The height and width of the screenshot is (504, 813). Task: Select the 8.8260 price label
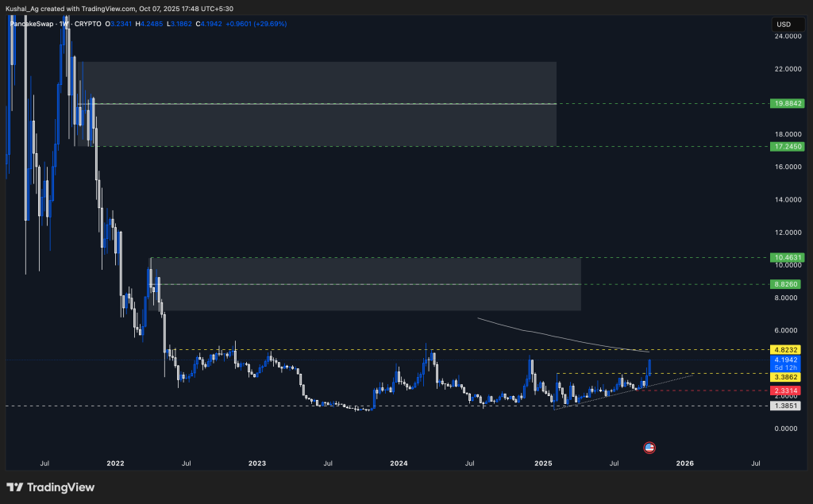[x=785, y=284]
